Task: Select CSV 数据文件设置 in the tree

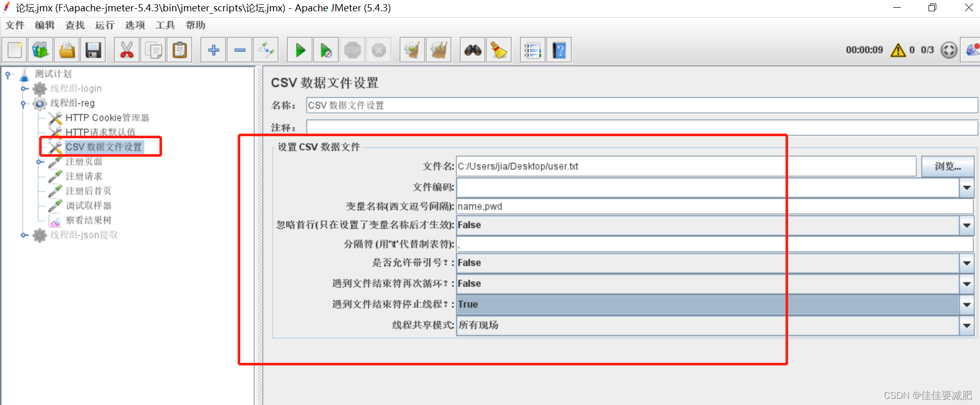Action: tap(104, 147)
